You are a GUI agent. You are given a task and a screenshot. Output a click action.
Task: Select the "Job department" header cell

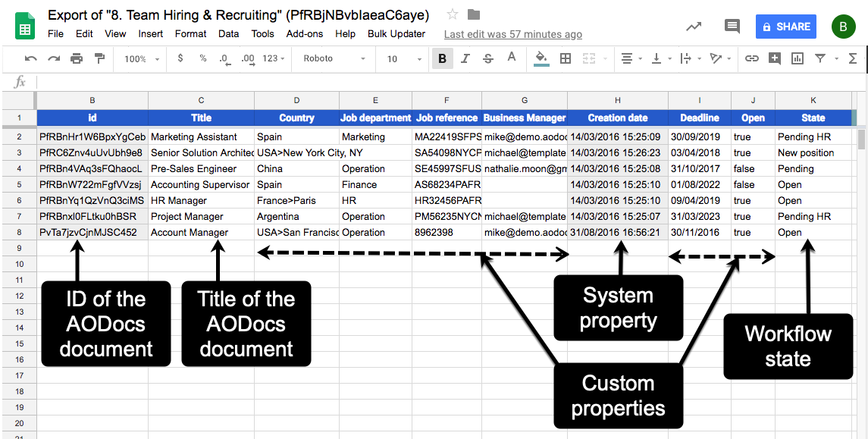tap(375, 118)
